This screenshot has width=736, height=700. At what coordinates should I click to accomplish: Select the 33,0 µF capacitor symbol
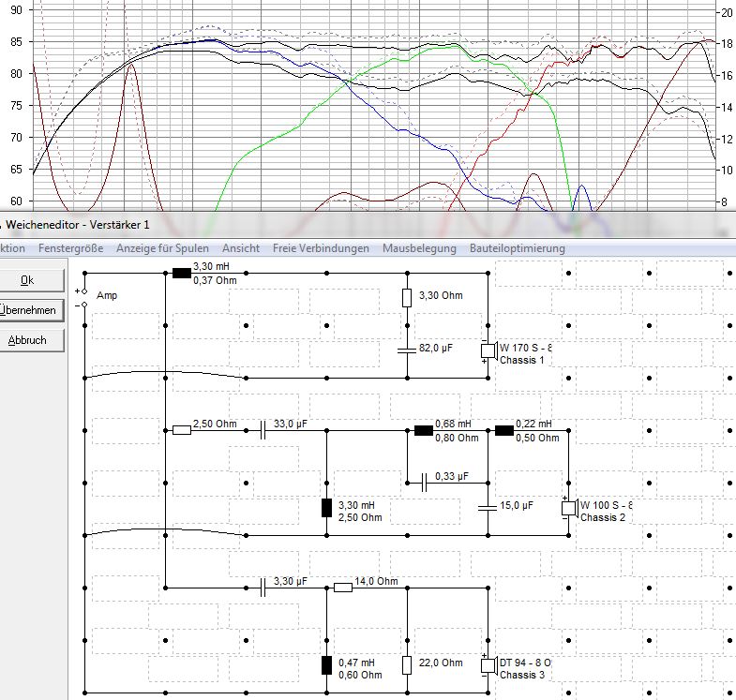(263, 430)
